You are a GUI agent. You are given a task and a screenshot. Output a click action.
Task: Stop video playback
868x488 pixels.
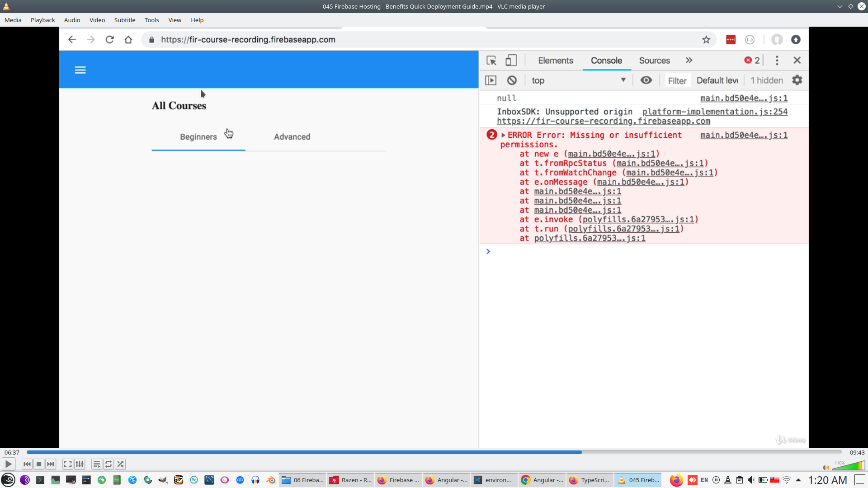click(39, 464)
